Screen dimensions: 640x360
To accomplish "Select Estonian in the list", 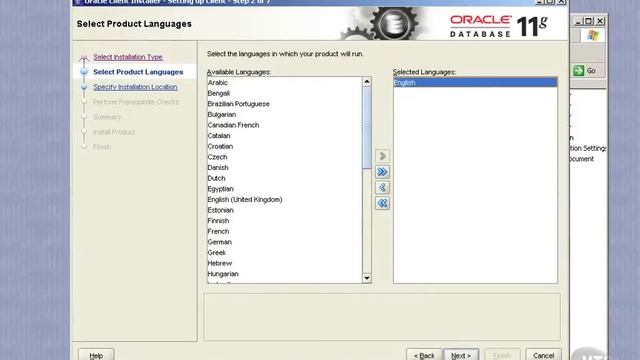I will (x=284, y=210).
